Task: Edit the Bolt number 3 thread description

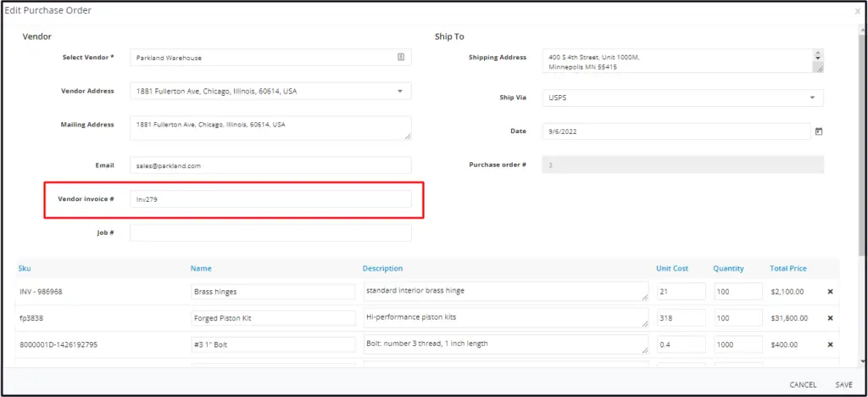Action: [x=506, y=344]
